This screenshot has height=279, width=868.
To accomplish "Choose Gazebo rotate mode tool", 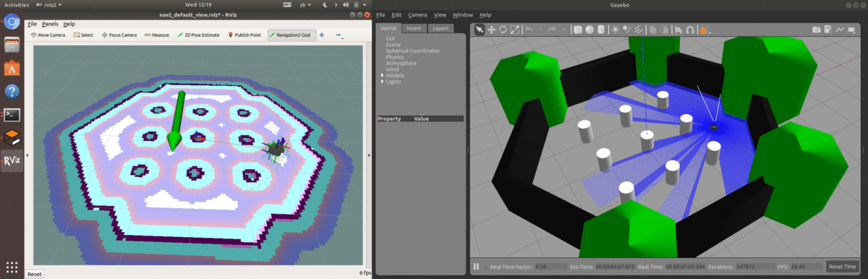I will point(503,30).
